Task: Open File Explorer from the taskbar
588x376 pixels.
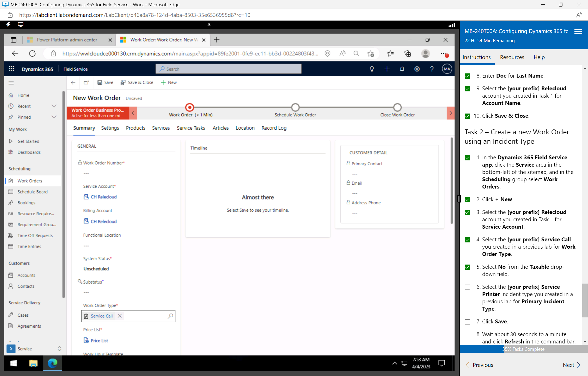Action: pyautogui.click(x=33, y=363)
